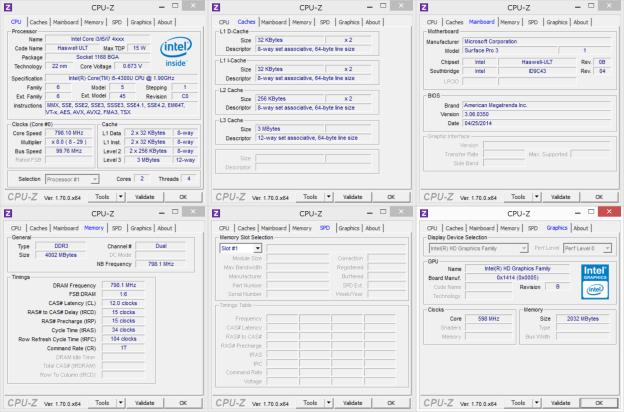Click the Intel inside logo
The height and width of the screenshot is (412, 624).
point(176,52)
